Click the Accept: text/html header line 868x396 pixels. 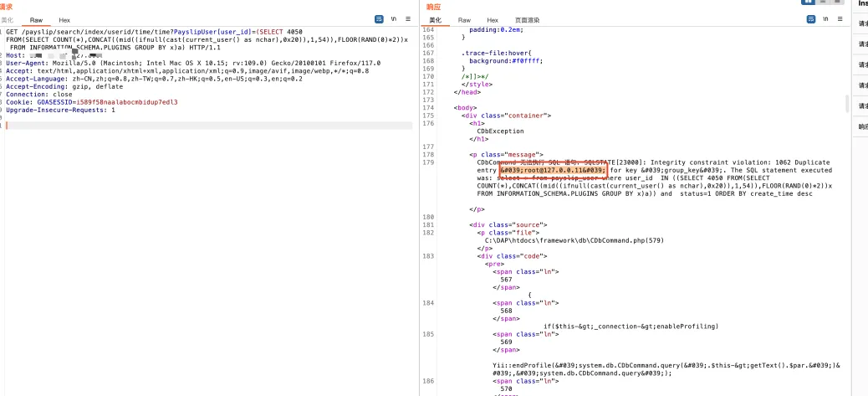tap(187, 71)
